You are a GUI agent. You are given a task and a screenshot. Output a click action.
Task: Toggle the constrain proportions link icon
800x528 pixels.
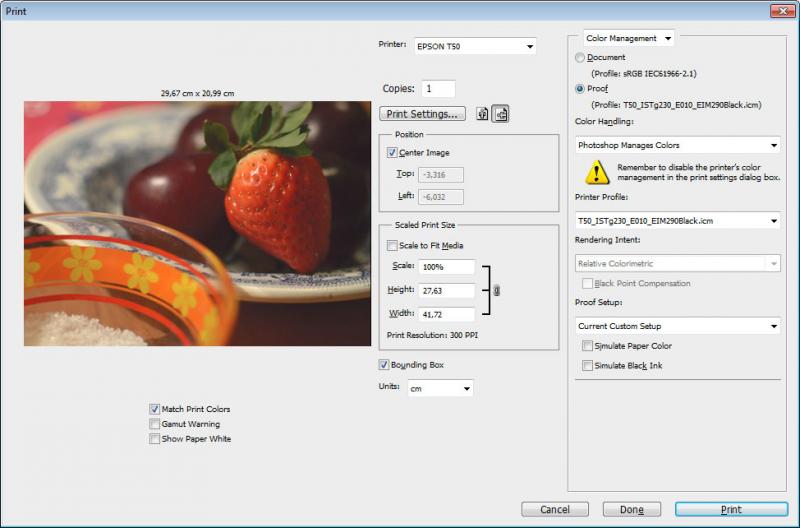[x=496, y=290]
